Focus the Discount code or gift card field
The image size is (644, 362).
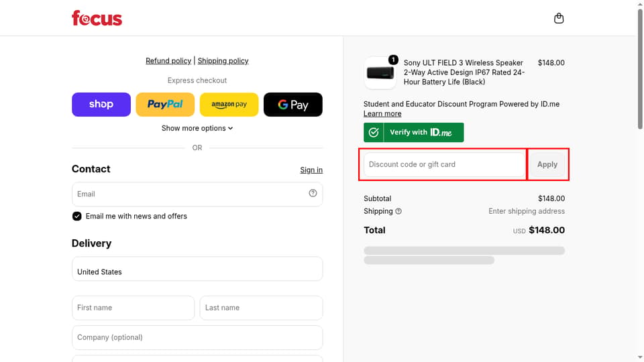click(x=444, y=164)
